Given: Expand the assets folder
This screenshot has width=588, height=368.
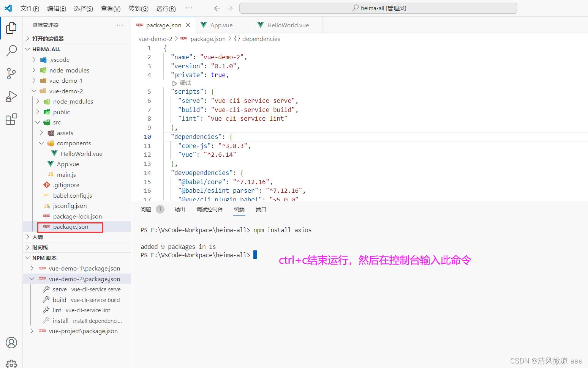Looking at the screenshot, I should (x=41, y=133).
